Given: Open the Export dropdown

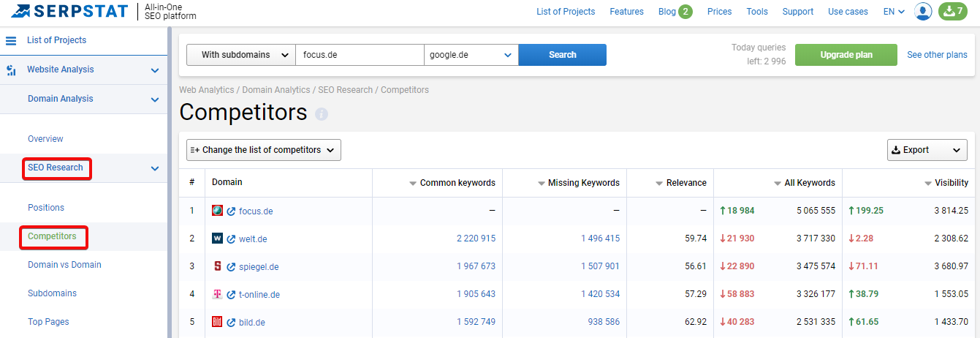Looking at the screenshot, I should coord(927,150).
